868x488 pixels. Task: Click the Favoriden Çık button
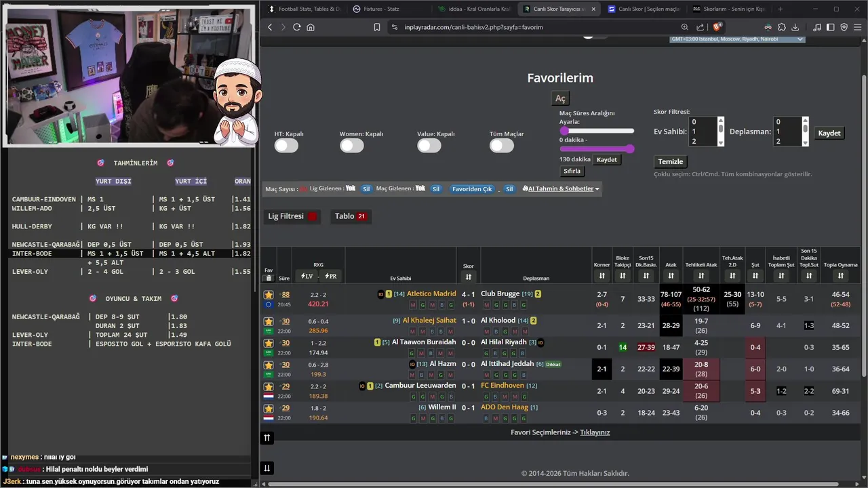coord(472,188)
